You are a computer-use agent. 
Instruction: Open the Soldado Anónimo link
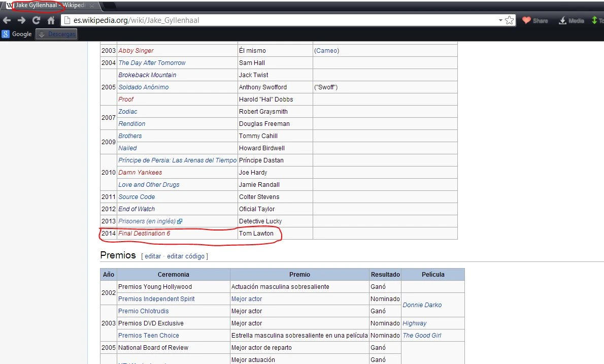click(x=143, y=87)
